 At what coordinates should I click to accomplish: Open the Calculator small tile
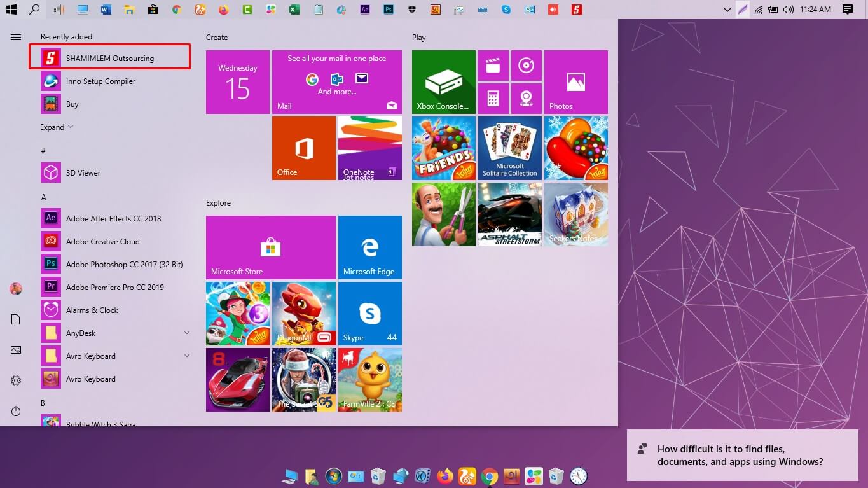pos(493,99)
